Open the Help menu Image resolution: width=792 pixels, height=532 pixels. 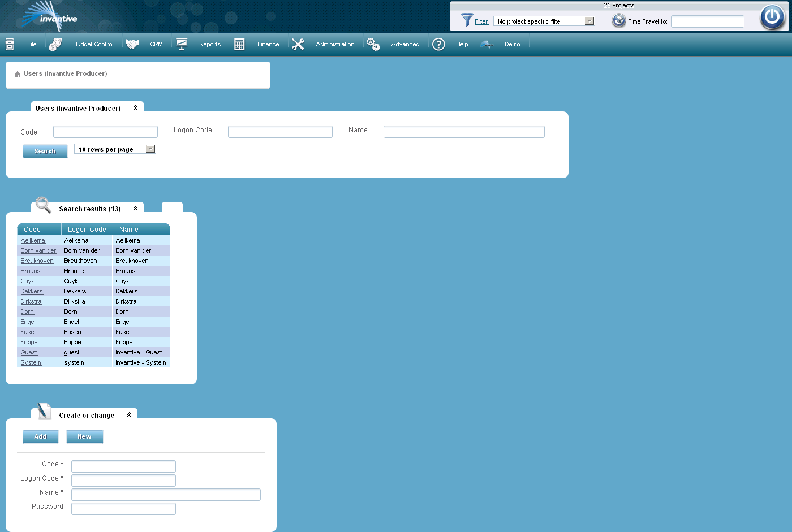click(462, 44)
